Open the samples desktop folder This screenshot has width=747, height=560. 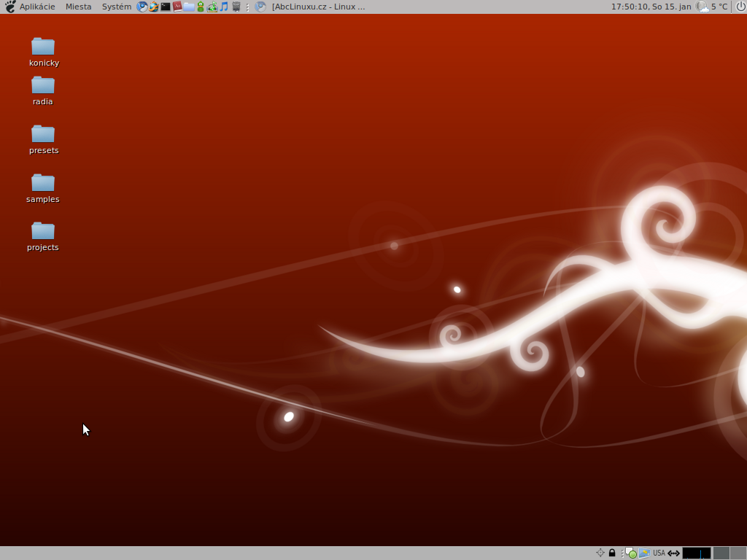[43, 189]
